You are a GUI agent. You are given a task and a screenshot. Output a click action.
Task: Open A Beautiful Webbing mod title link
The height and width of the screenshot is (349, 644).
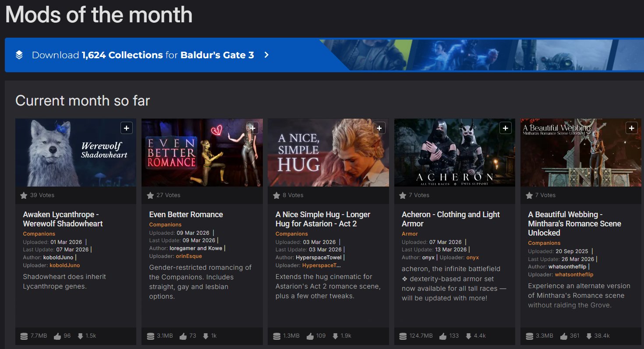click(574, 224)
